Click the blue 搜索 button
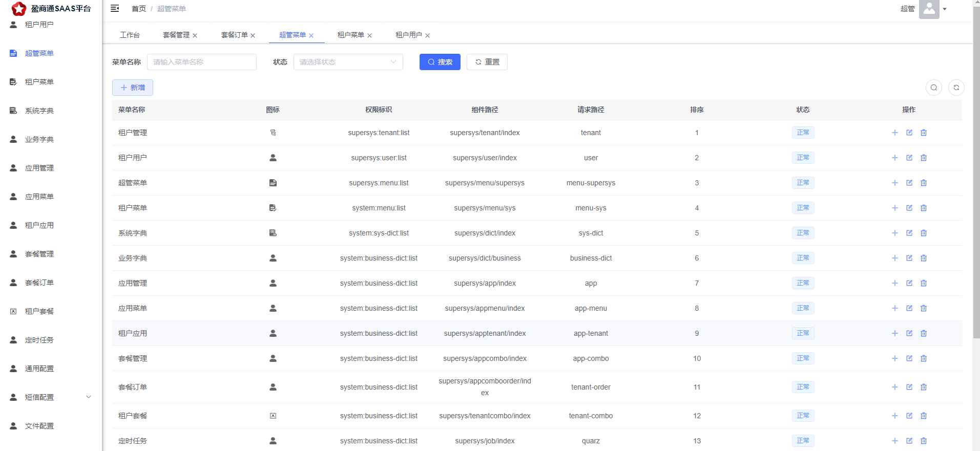Viewport: 980px width, 451px height. (440, 62)
